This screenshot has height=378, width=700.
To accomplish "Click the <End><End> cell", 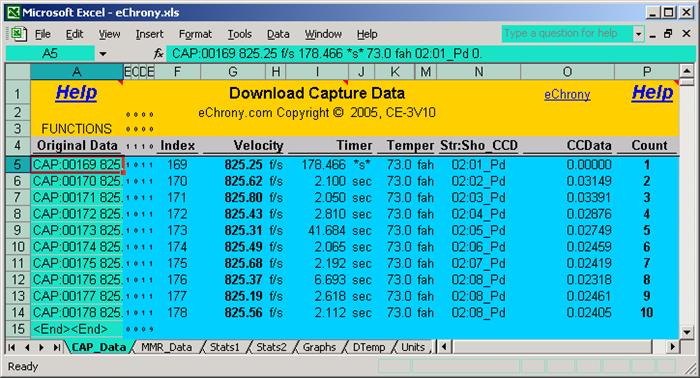I will point(77,329).
